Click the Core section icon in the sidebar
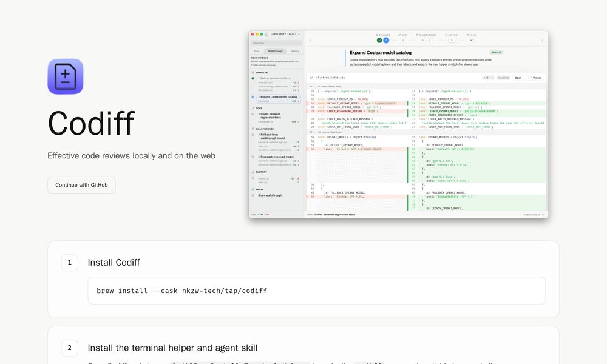The image size is (607, 364). tap(253, 109)
